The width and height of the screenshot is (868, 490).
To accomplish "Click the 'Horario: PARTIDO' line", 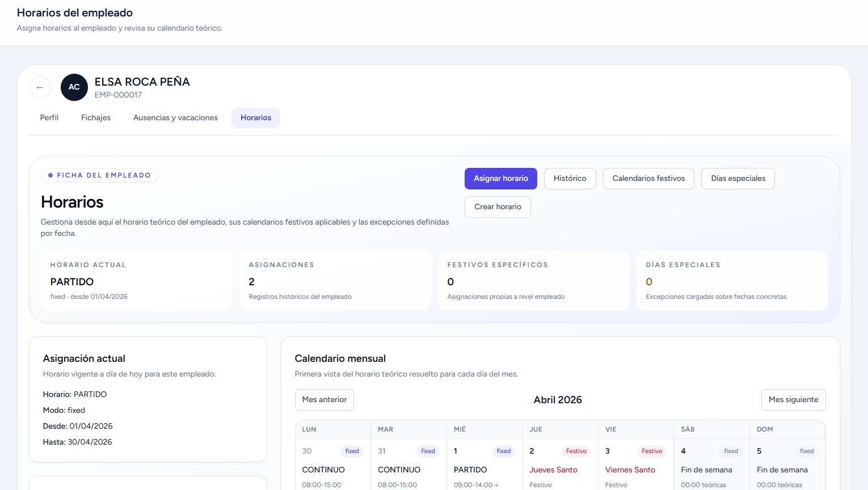I will tap(75, 394).
